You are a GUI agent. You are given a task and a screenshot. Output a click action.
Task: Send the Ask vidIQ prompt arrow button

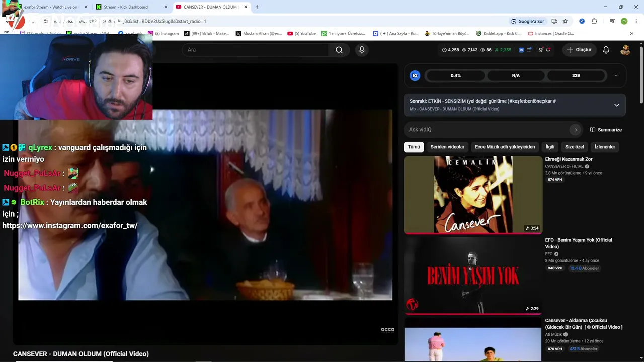point(576,130)
